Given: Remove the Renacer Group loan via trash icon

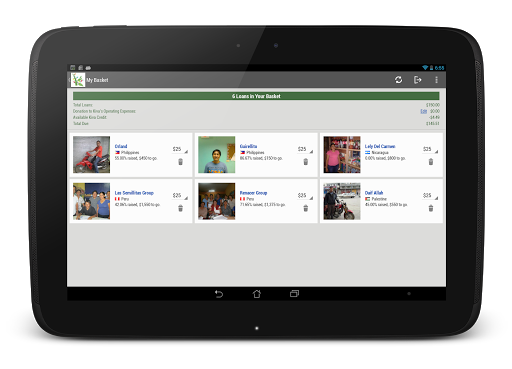Looking at the screenshot, I should coord(306,208).
